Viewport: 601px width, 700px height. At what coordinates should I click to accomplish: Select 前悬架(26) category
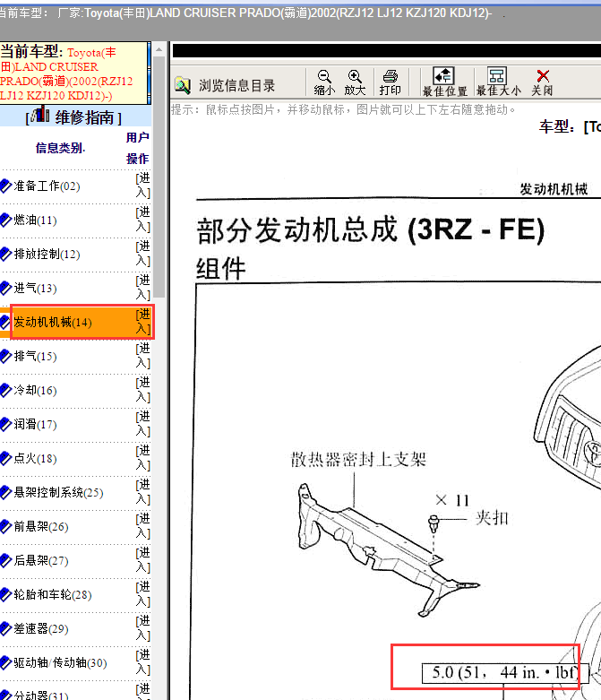41,526
